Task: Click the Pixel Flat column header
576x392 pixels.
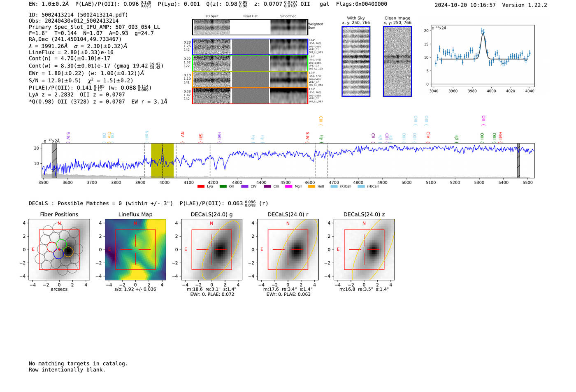Action: 250,16
